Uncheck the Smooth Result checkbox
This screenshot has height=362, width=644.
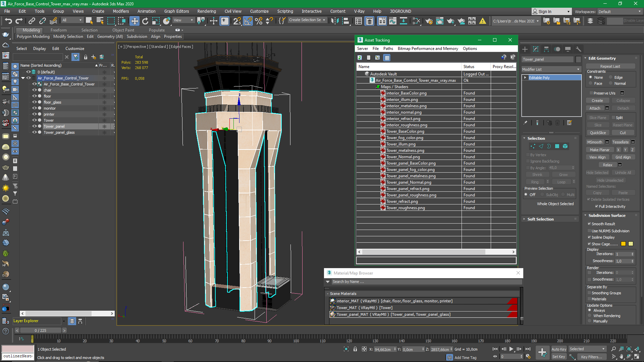(x=589, y=224)
